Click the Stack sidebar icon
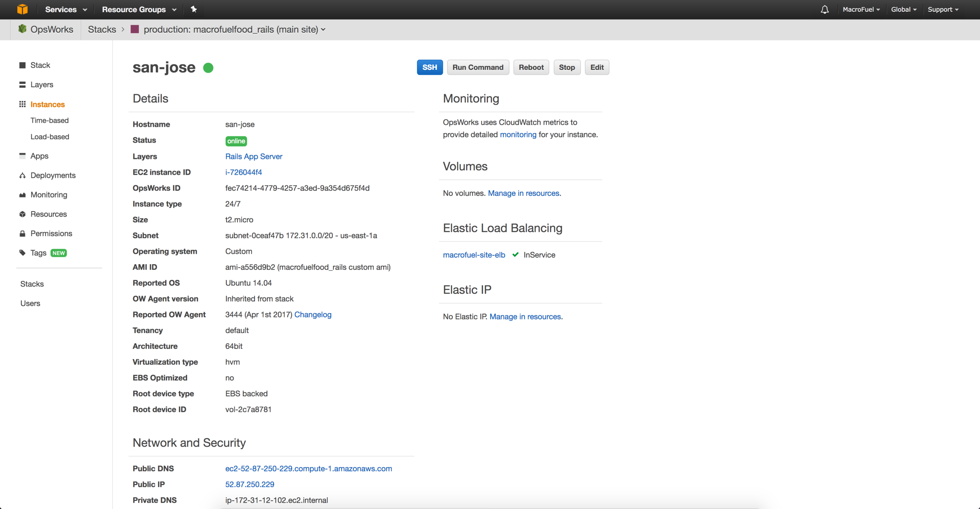Screen dimensions: 980x509 (x=22, y=65)
